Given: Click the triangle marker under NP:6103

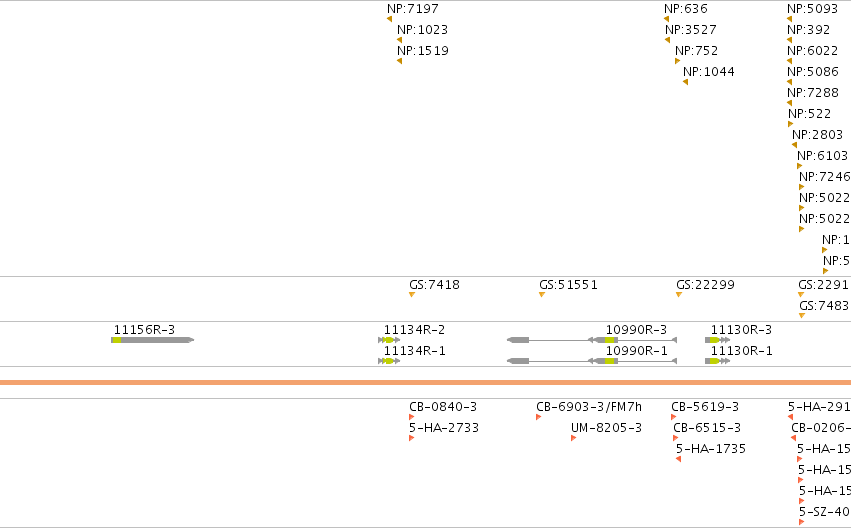Looking at the screenshot, I should (x=799, y=167).
